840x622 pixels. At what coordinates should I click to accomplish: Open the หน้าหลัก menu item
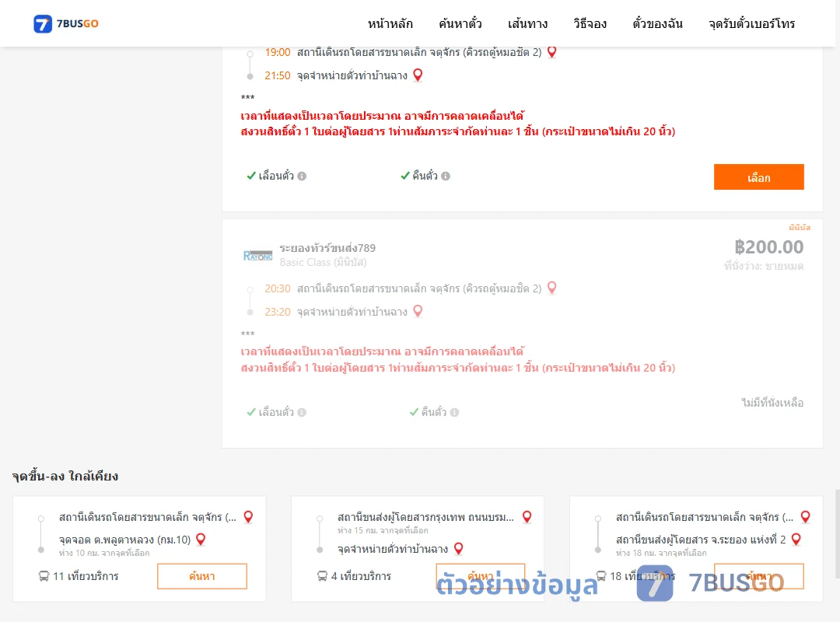tap(390, 23)
